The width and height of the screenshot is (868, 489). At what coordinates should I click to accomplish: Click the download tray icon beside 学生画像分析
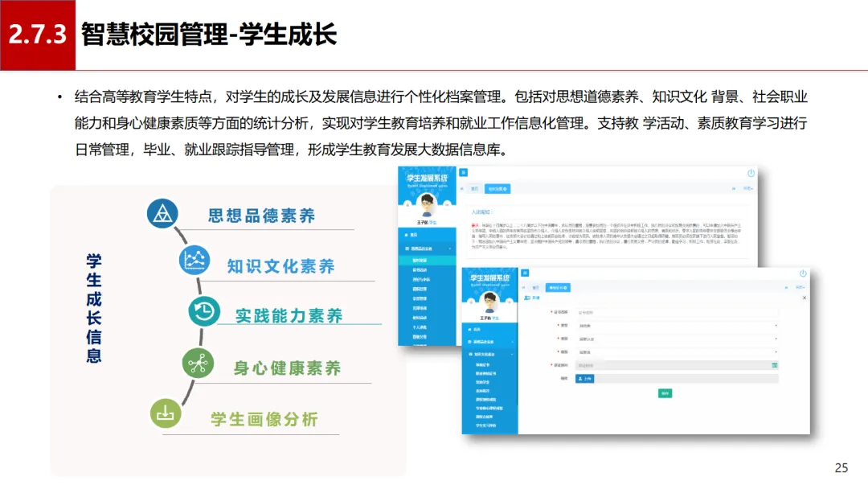point(166,413)
